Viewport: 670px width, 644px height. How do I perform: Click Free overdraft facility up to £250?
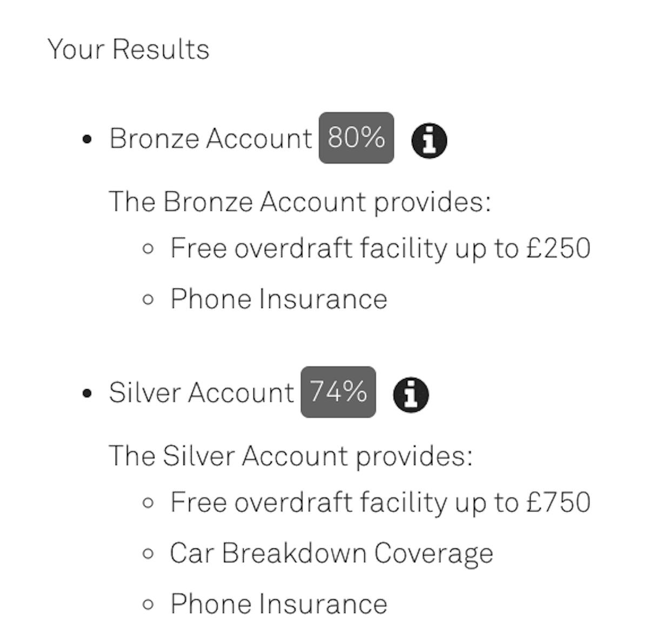(x=380, y=249)
